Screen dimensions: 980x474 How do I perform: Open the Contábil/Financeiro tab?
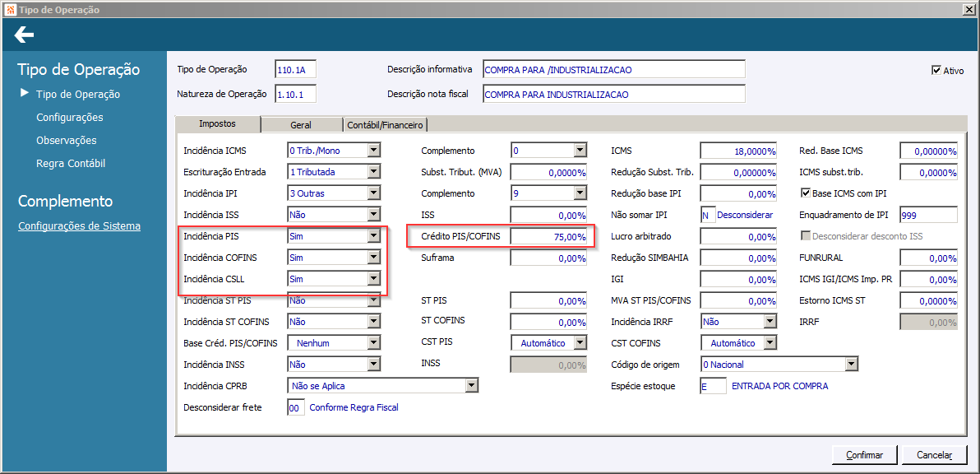[x=385, y=125]
